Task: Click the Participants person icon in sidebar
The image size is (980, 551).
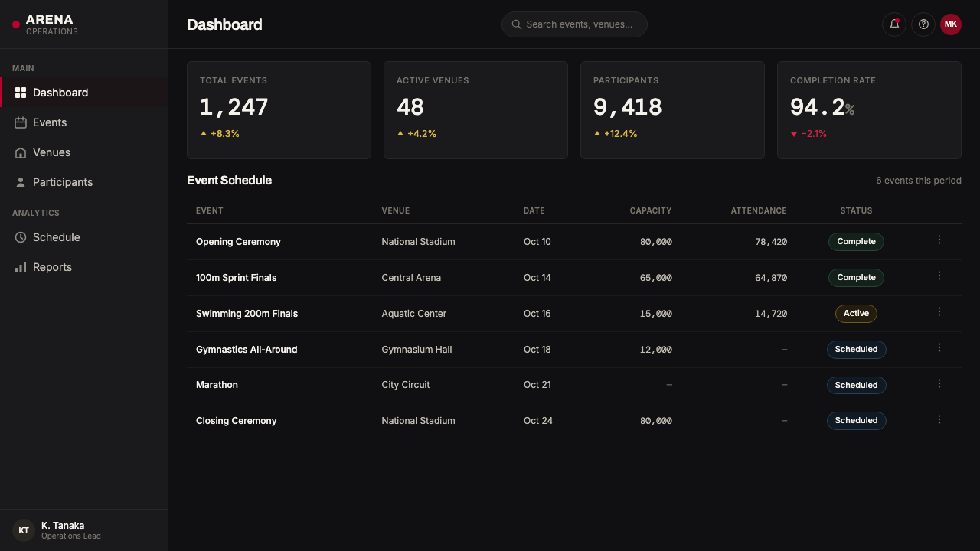Action: 21,182
